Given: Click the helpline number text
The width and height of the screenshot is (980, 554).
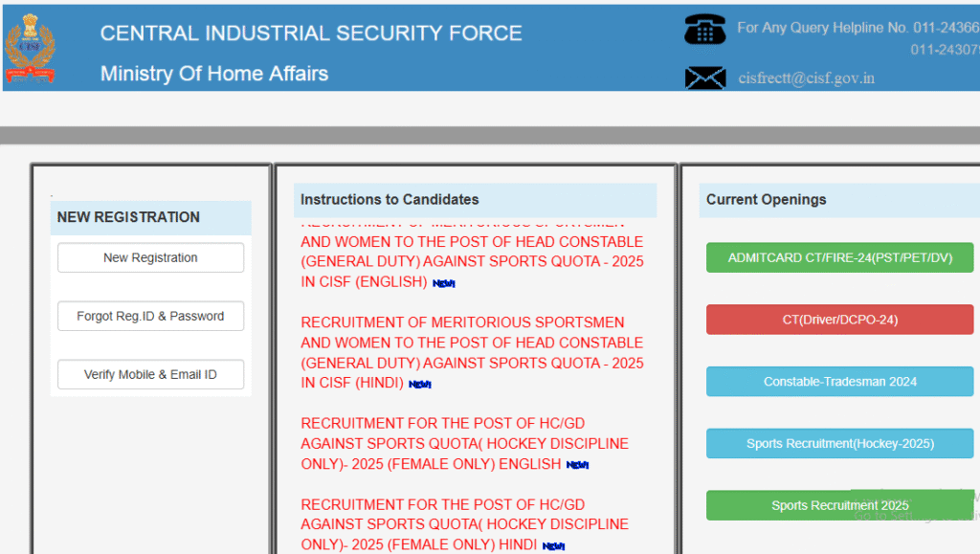Looking at the screenshot, I should pyautogui.click(x=858, y=38).
